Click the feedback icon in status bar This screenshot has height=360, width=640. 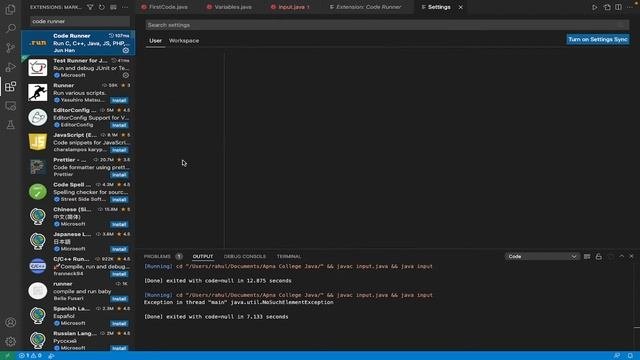pos(617,356)
